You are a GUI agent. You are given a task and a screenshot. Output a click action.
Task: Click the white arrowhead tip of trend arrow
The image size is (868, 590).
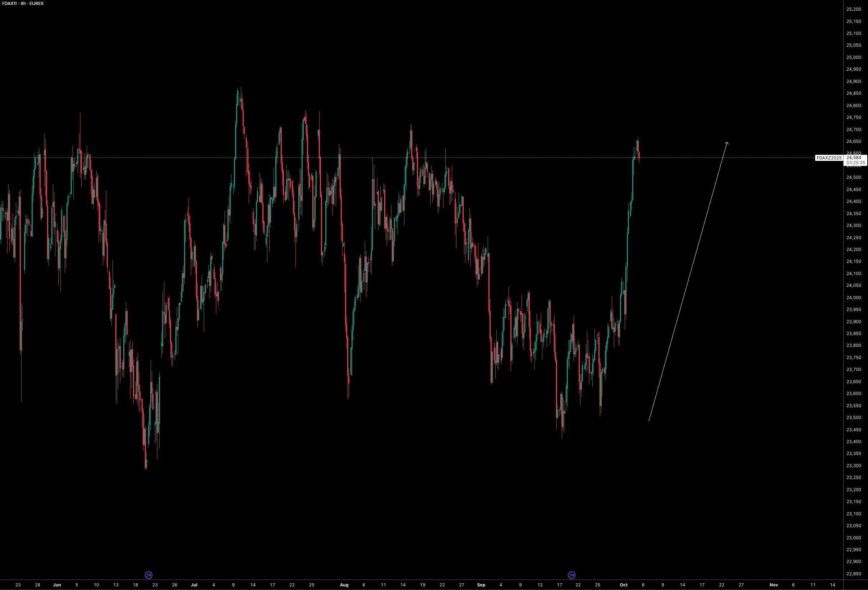pos(726,142)
